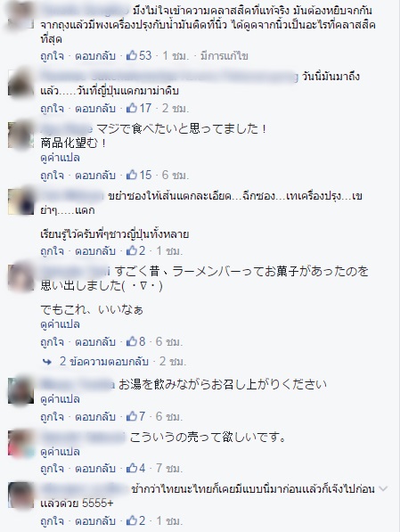This screenshot has width=400, height=532.
Task: Click thumbs-up icon showing 8 likes
Action: [x=131, y=341]
